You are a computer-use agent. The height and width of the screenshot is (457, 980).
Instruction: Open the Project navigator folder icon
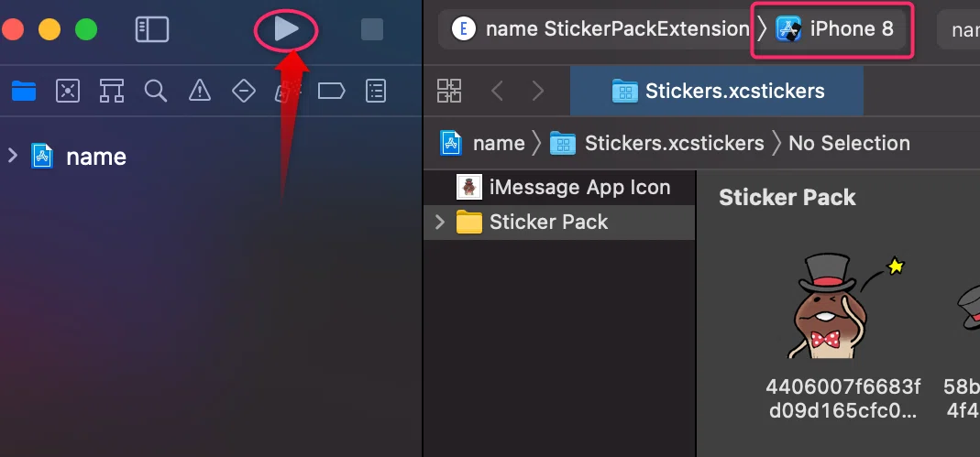pyautogui.click(x=24, y=92)
